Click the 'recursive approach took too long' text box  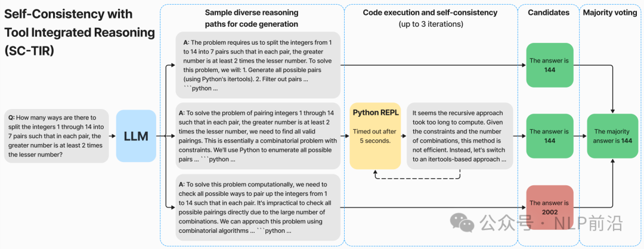460,136
